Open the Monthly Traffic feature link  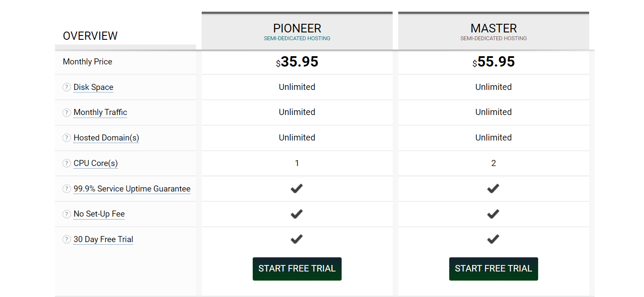point(100,112)
